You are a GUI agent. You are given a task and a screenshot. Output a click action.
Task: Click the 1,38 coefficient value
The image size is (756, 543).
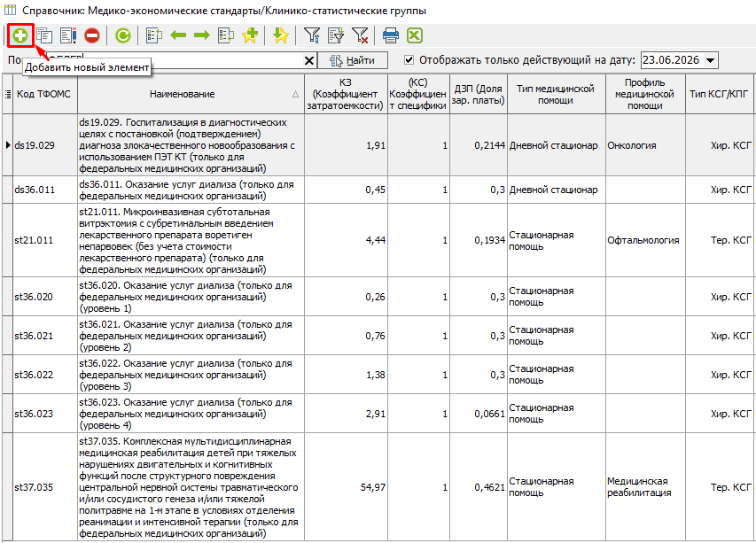click(376, 375)
